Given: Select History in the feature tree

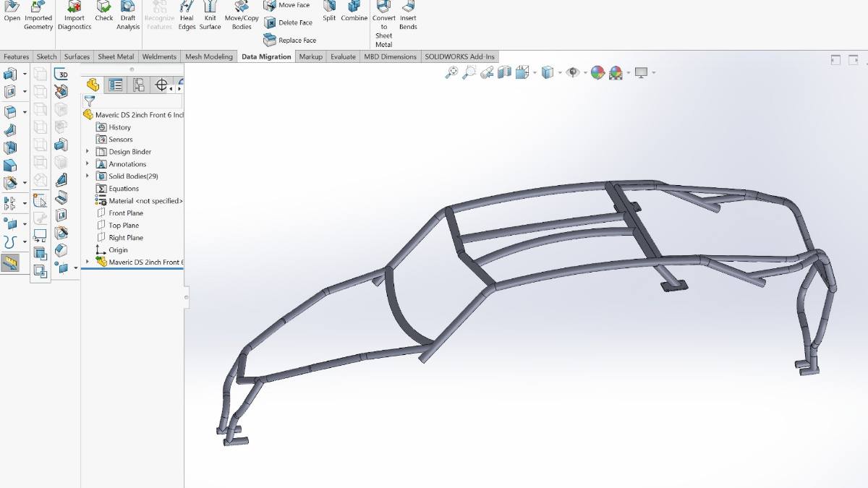Looking at the screenshot, I should tap(114, 127).
